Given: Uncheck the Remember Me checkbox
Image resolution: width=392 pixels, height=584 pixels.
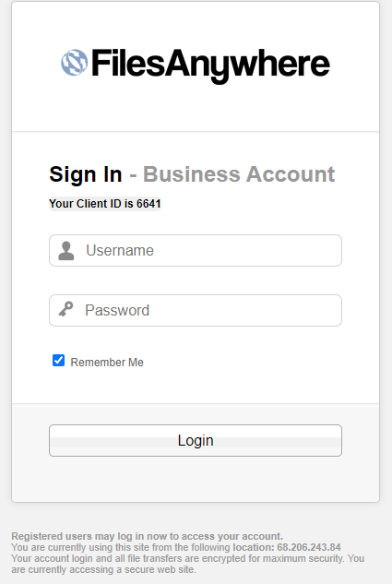Looking at the screenshot, I should (58, 361).
